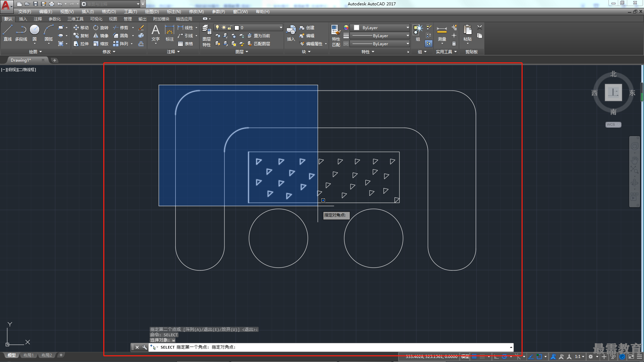Click the 镜像 (Mirror) tool
This screenshot has width=644, height=362.
point(101,36)
